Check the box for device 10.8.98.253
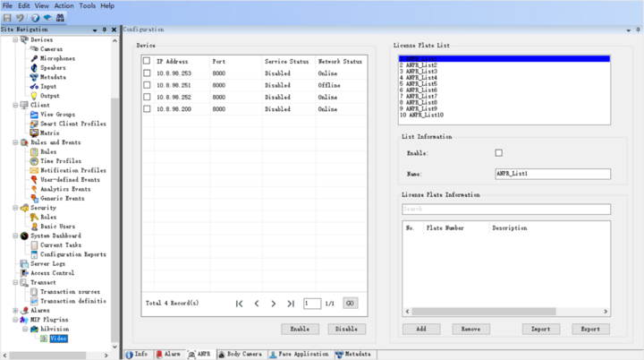 tap(147, 73)
